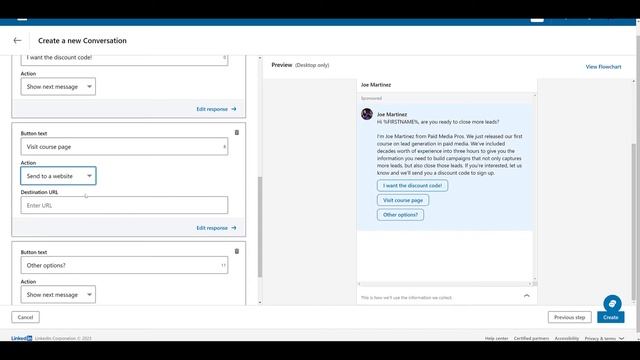The height and width of the screenshot is (360, 640).
Task: Go to Previous step
Action: coord(569,317)
